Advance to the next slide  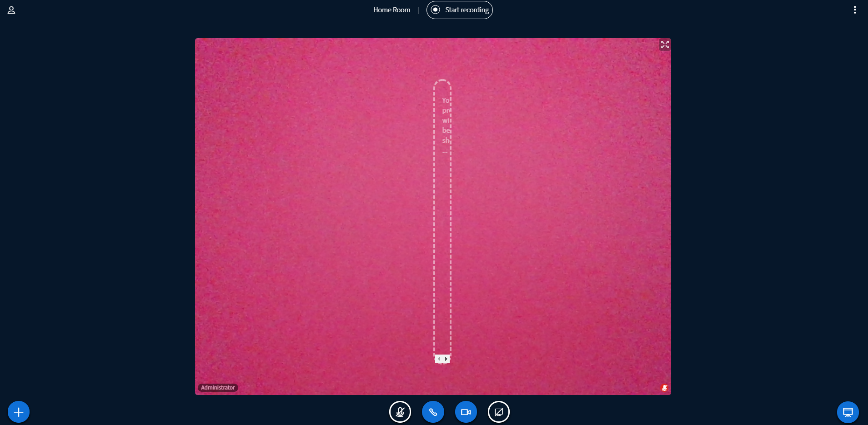pos(447,359)
